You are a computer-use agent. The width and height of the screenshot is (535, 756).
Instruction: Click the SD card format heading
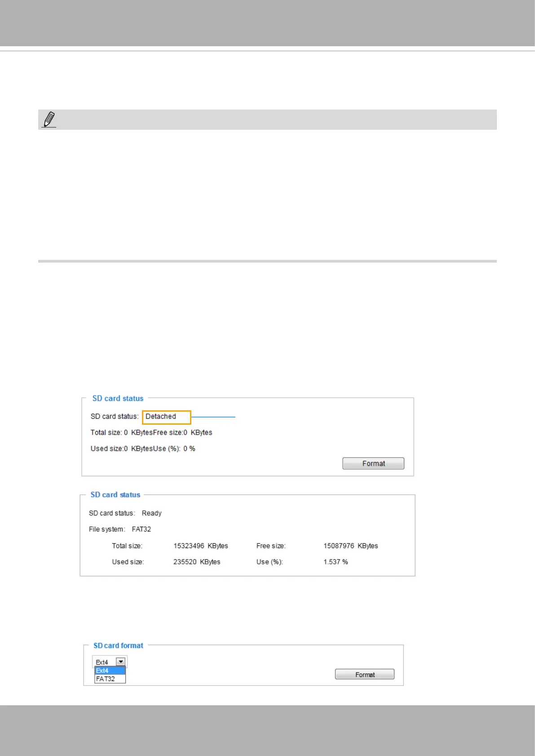point(118,646)
